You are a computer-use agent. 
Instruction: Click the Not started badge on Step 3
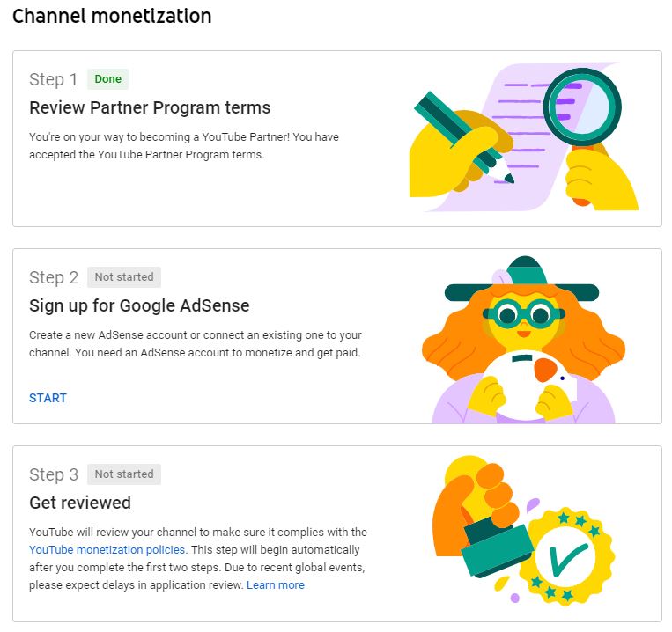[124, 474]
